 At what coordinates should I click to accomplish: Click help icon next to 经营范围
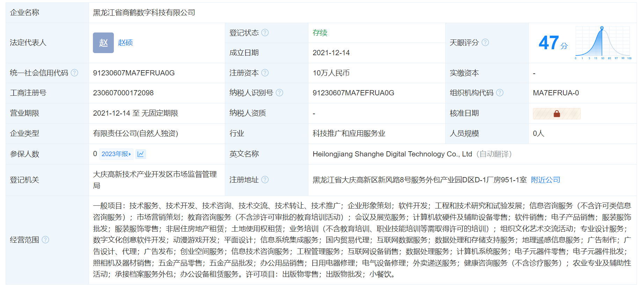pos(45,240)
